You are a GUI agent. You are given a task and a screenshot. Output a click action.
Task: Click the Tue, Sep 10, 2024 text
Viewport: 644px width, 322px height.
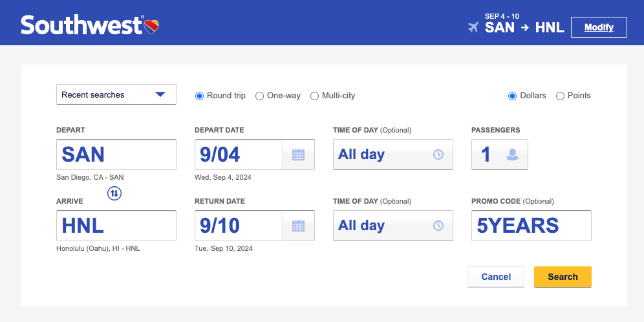pyautogui.click(x=224, y=248)
